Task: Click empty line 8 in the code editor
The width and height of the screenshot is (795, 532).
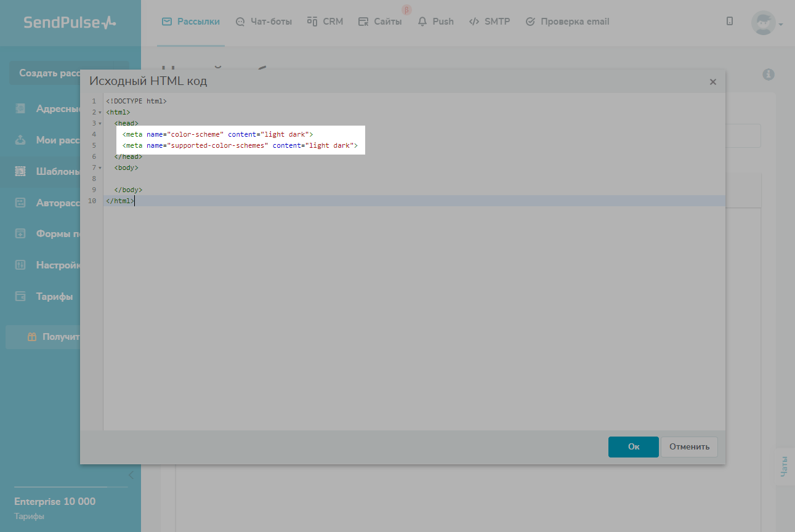Action: point(414,179)
